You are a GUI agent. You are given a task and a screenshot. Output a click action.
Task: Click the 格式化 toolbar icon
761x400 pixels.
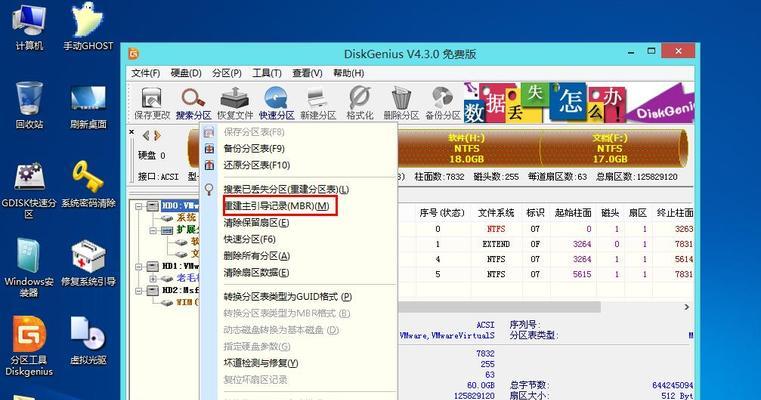click(360, 103)
